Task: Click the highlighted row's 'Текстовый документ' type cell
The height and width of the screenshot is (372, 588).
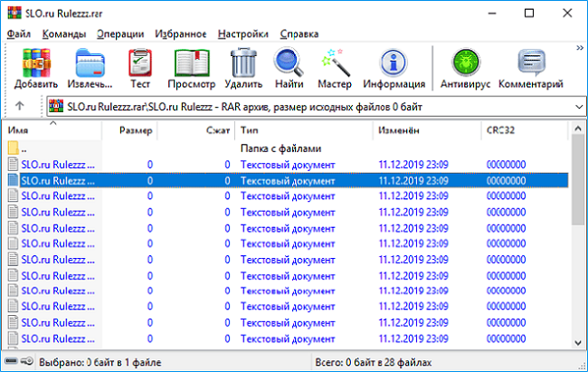Action: pos(288,181)
